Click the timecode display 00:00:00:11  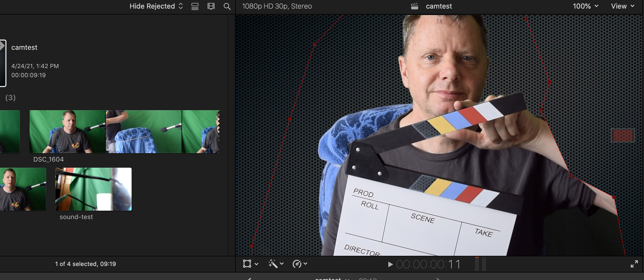point(428,264)
